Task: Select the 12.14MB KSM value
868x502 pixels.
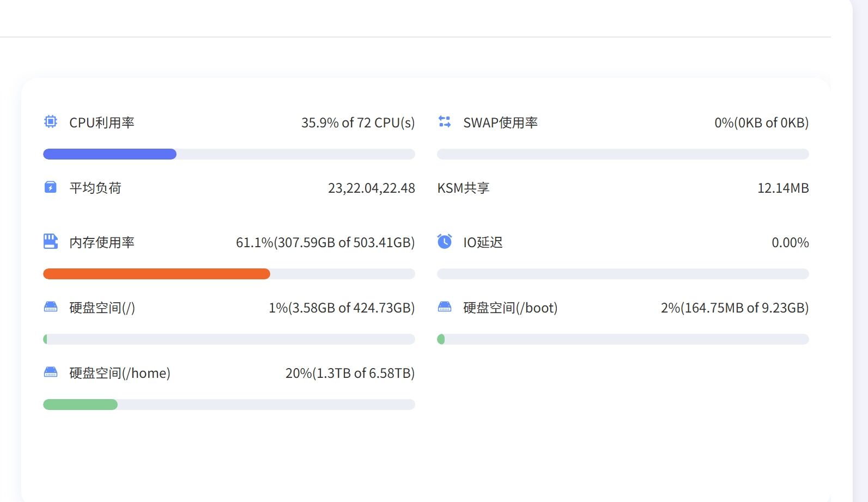Action: [783, 188]
